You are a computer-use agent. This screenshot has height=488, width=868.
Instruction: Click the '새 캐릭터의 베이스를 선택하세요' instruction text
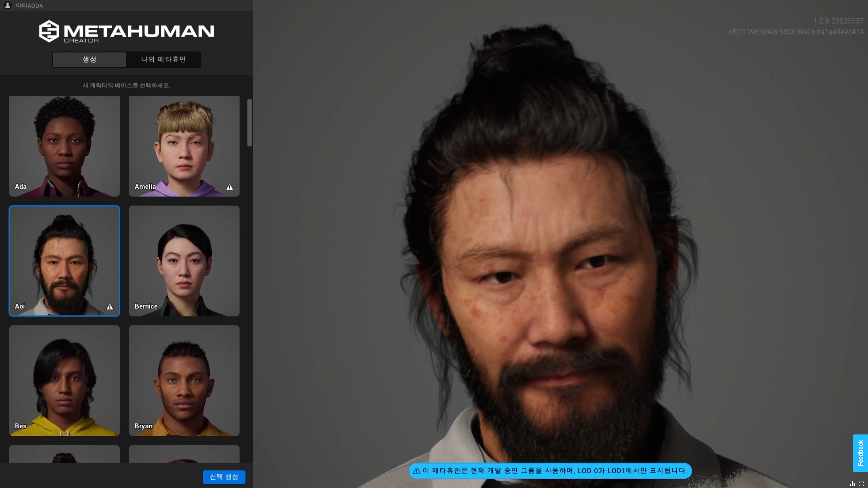tap(126, 85)
